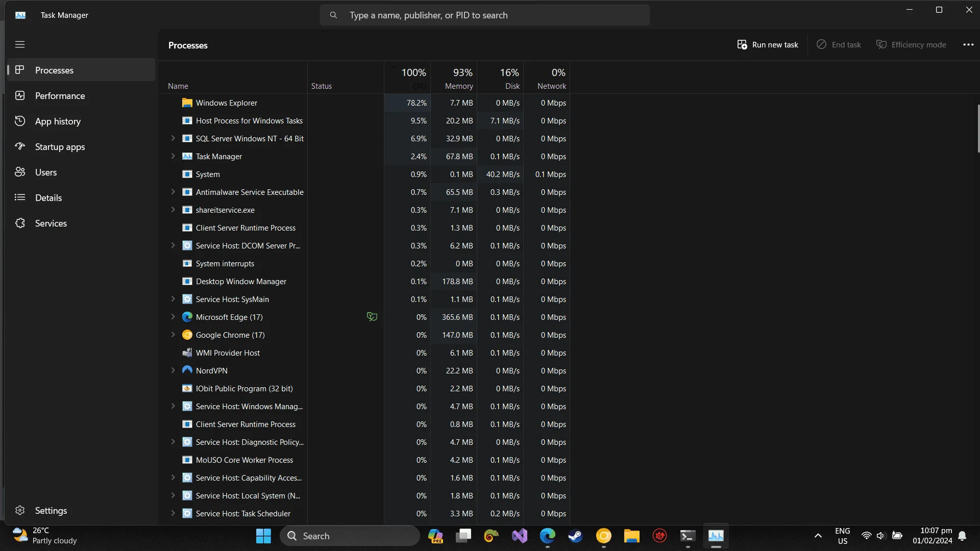Open the Performance page
The height and width of the screenshot is (551, 980).
click(x=81, y=95)
